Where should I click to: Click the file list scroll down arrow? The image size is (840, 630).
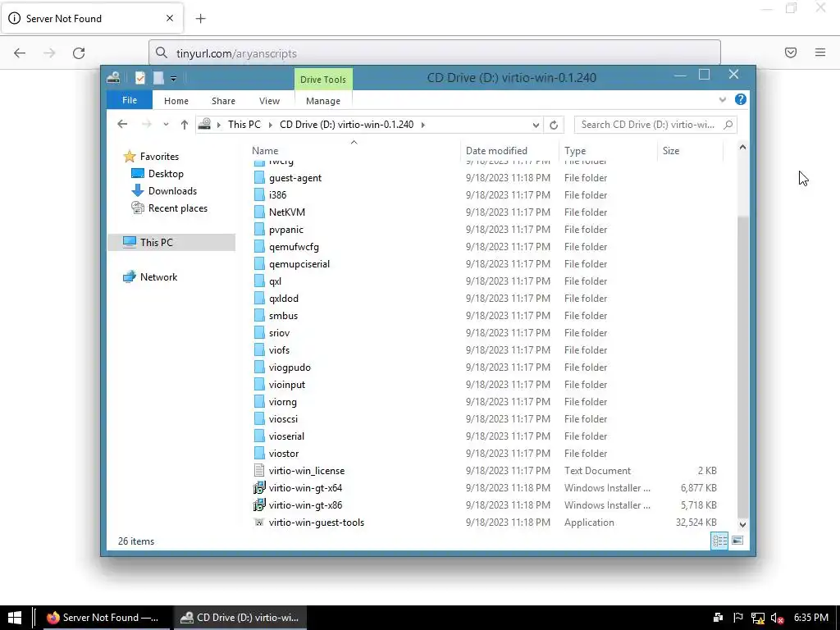(742, 524)
